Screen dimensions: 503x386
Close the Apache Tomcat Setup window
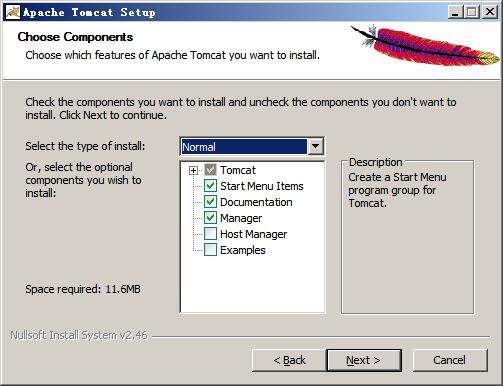pos(489,12)
